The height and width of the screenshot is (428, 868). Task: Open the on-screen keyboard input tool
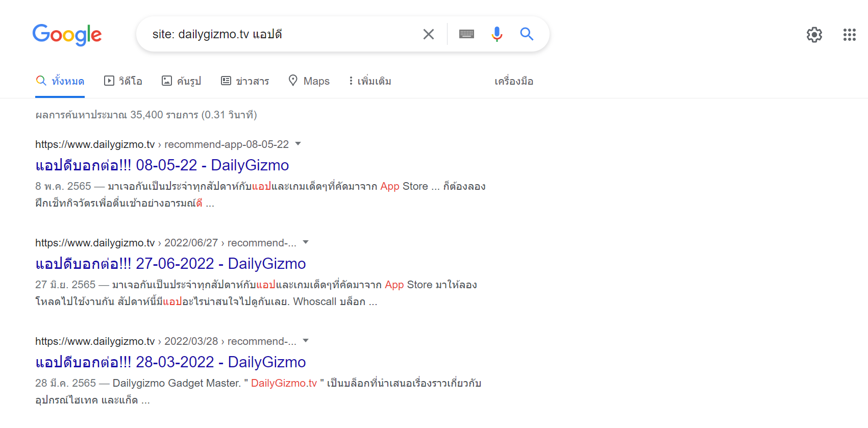click(466, 34)
